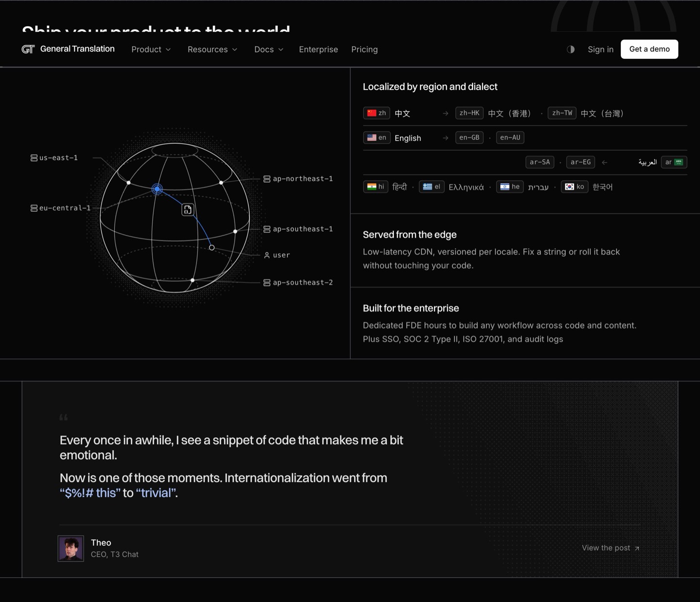This screenshot has width=700, height=602.
Task: Select the hi India flag badge
Action: tap(376, 187)
